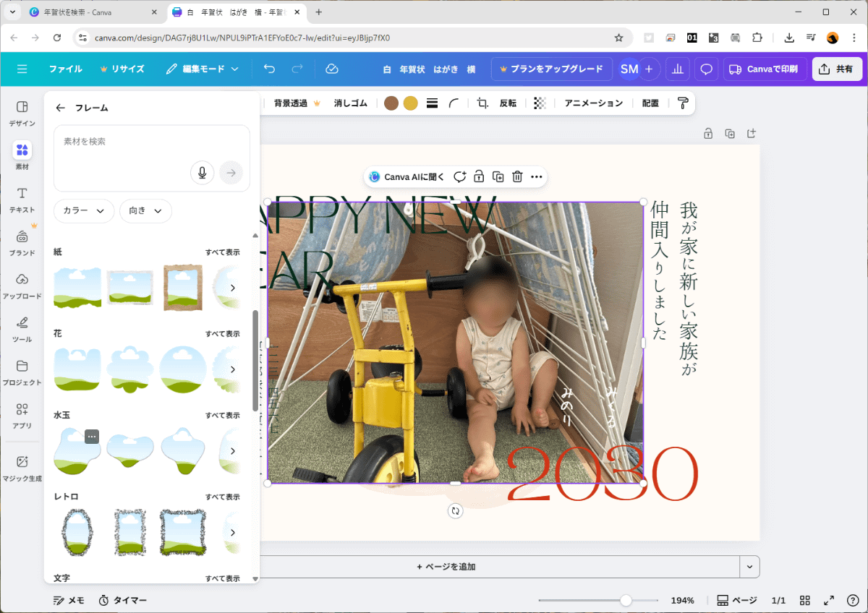Open the 向き filter dropdown
The height and width of the screenshot is (613, 868).
point(145,210)
